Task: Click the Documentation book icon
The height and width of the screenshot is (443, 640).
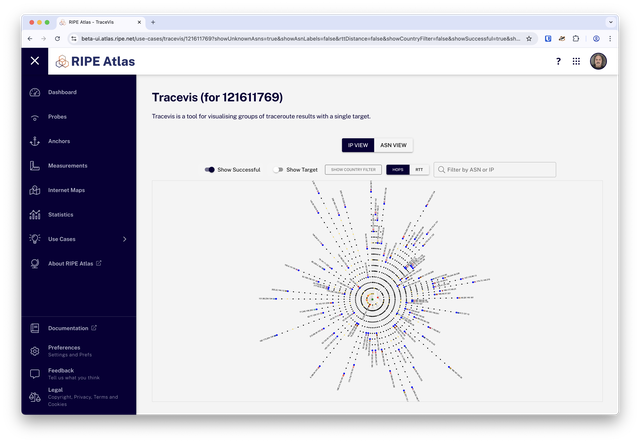Action: pyautogui.click(x=35, y=328)
